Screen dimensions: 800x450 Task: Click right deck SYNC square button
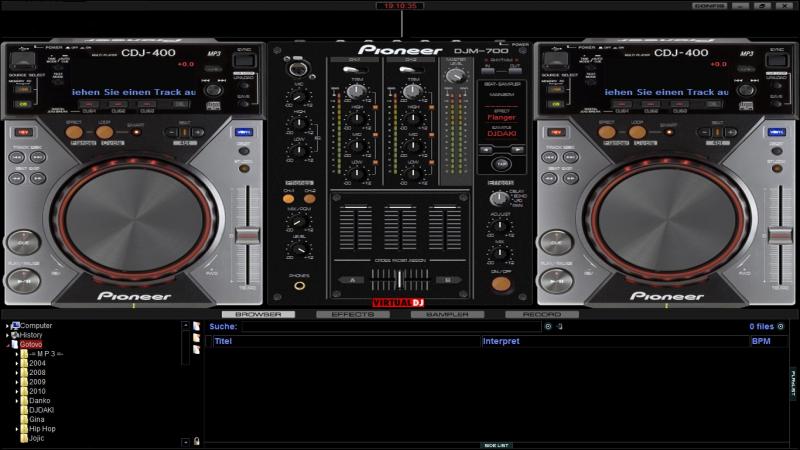coord(777,61)
